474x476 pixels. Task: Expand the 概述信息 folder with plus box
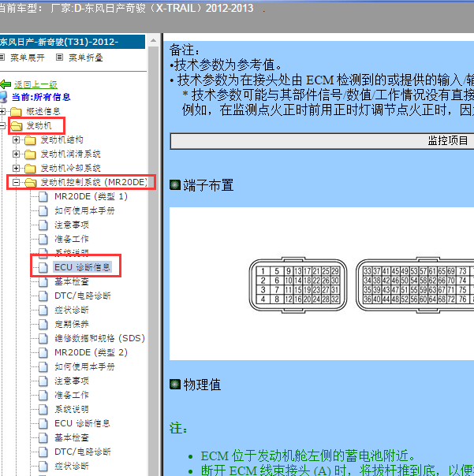pos(2,111)
